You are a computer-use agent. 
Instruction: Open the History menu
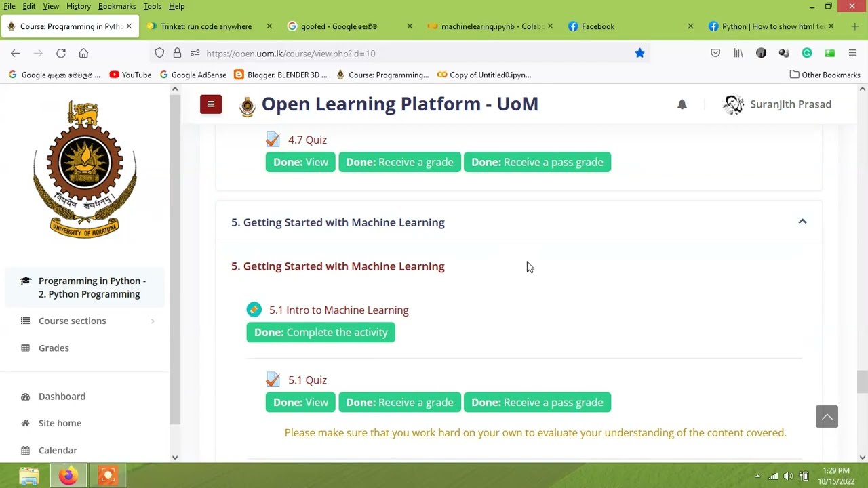pos(79,6)
